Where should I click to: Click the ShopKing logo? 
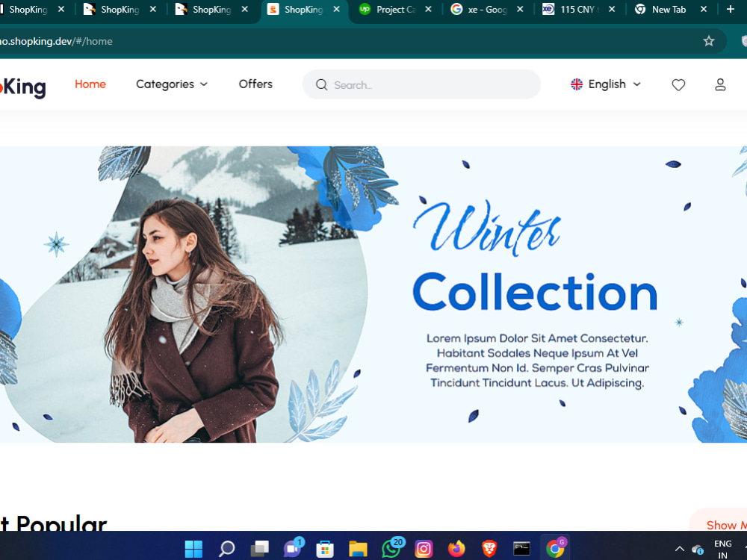22,84
